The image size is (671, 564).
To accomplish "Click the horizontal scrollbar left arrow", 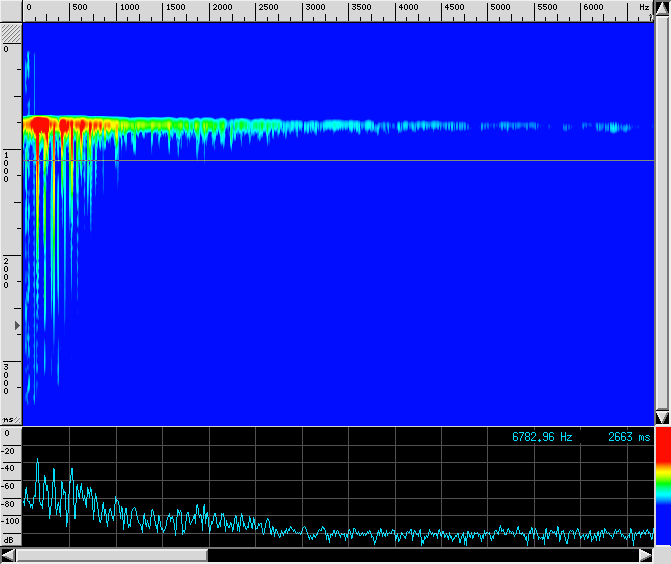I will pos(8,555).
